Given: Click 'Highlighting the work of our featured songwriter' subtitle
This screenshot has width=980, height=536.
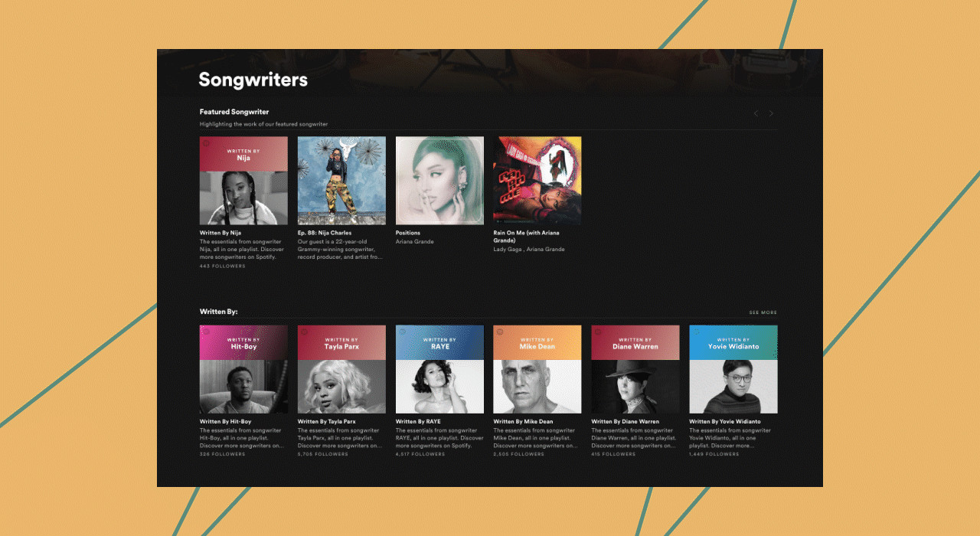Looking at the screenshot, I should click(263, 124).
